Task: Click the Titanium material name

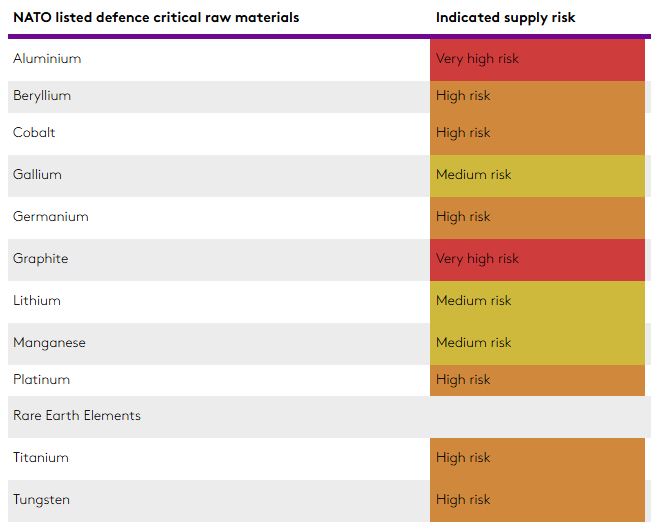Action: coord(41,458)
